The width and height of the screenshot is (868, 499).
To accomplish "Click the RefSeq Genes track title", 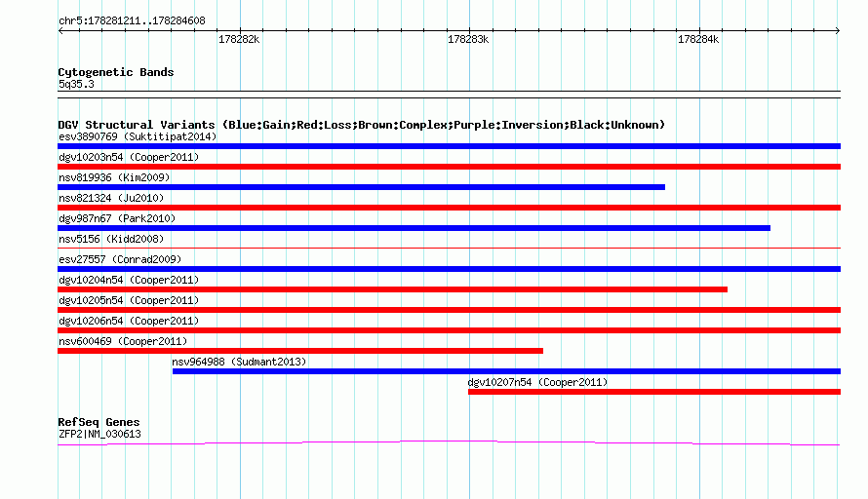I will point(99,422).
